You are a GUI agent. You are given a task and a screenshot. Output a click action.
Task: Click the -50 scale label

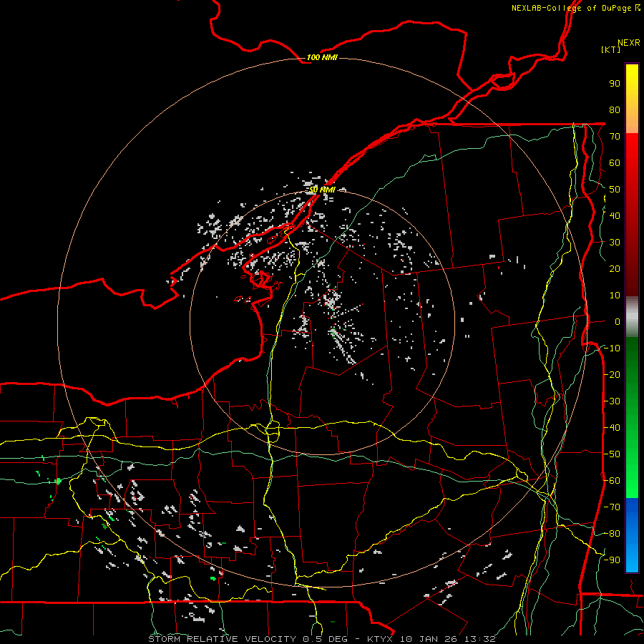[612, 454]
